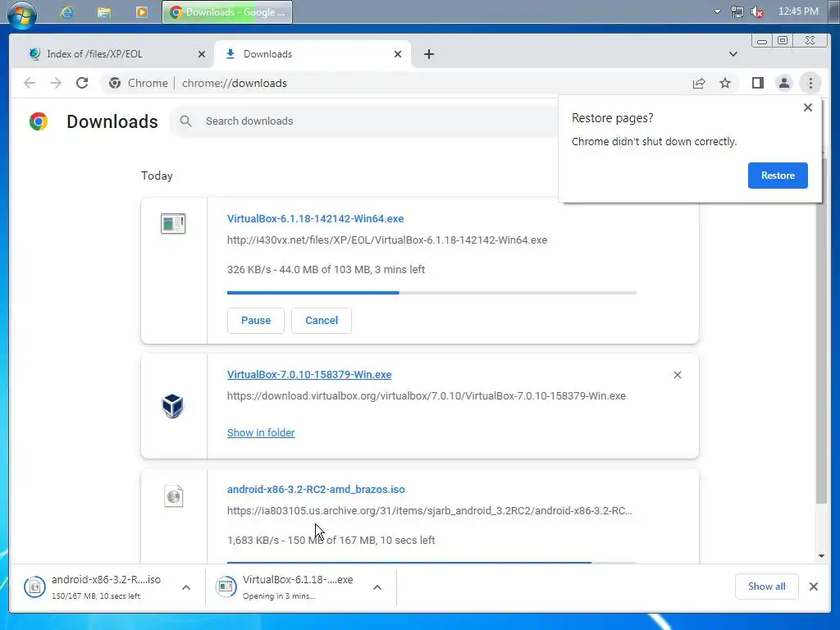The width and height of the screenshot is (840, 630).
Task: Open the Windows Start orb
Action: pos(22,13)
